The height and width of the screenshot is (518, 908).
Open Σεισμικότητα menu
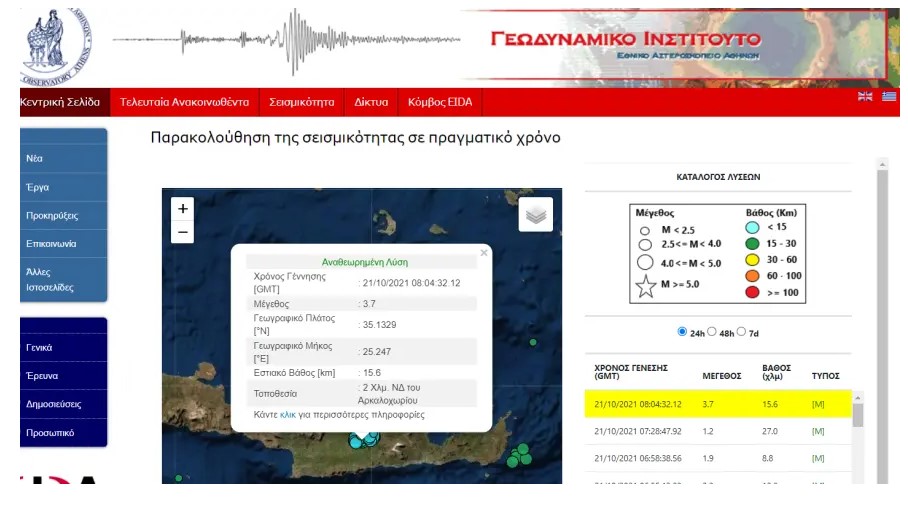point(302,102)
